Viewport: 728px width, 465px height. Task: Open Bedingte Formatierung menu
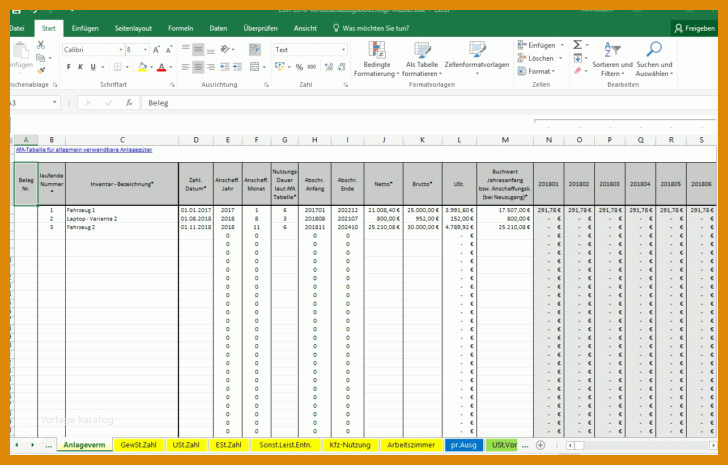tap(377, 59)
